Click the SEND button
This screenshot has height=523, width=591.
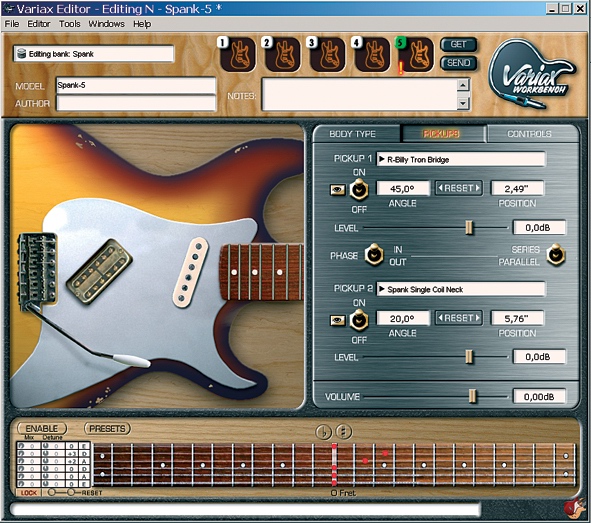point(458,63)
